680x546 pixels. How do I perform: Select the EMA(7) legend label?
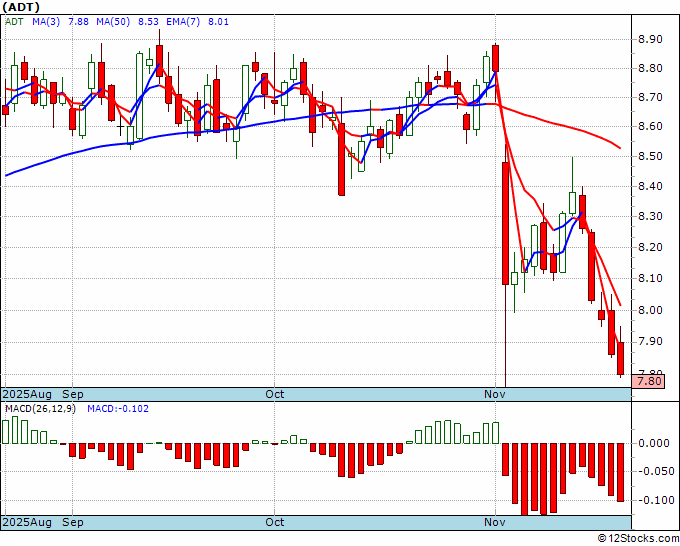click(x=183, y=22)
